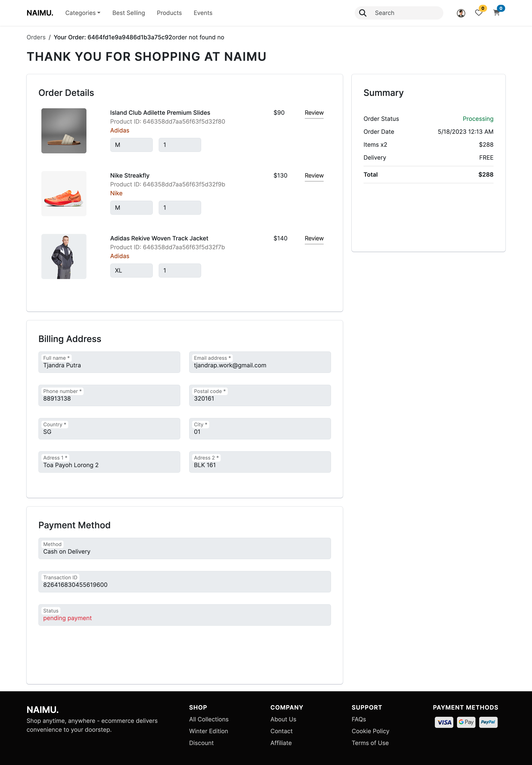Review the Island Club Adilette Premium Slides
The height and width of the screenshot is (765, 532).
pos(314,113)
